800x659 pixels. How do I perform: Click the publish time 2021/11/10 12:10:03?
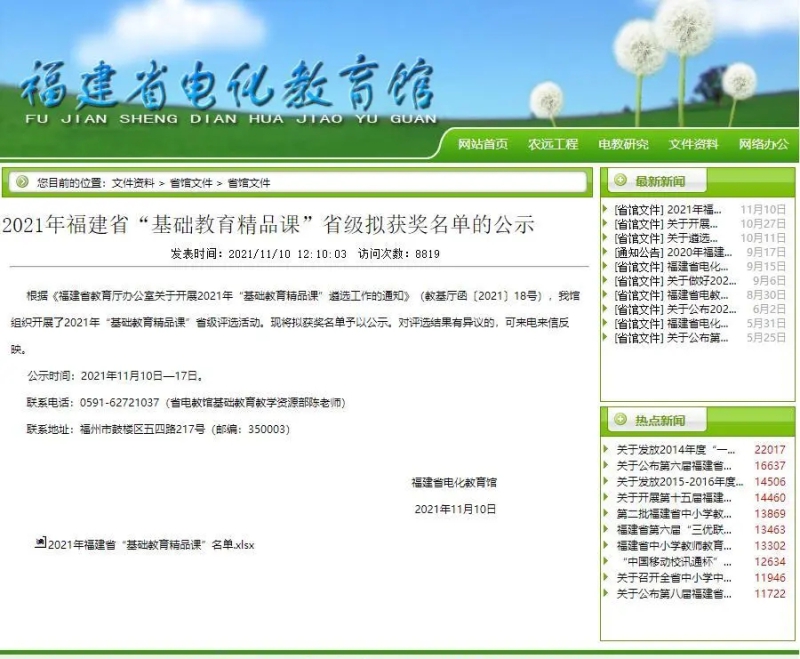[287, 254]
